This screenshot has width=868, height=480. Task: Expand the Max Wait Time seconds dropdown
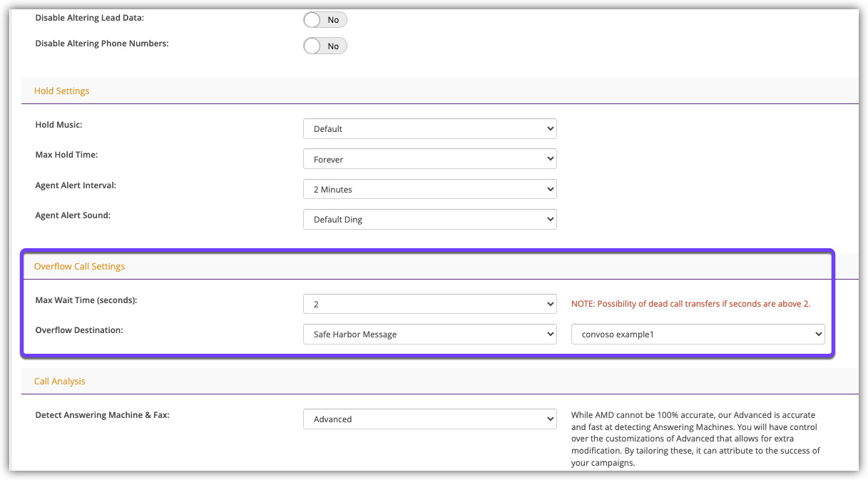(429, 304)
